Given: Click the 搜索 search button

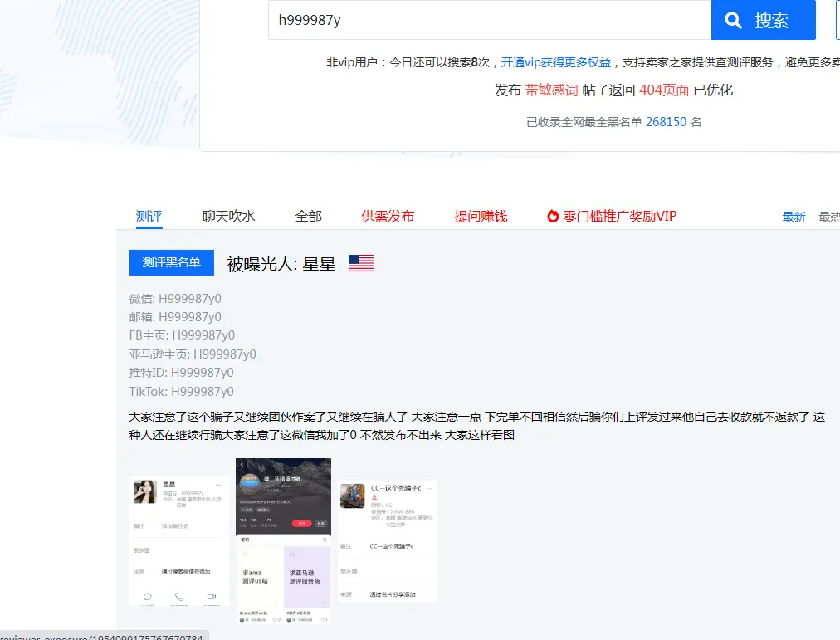Looking at the screenshot, I should pyautogui.click(x=763, y=21).
